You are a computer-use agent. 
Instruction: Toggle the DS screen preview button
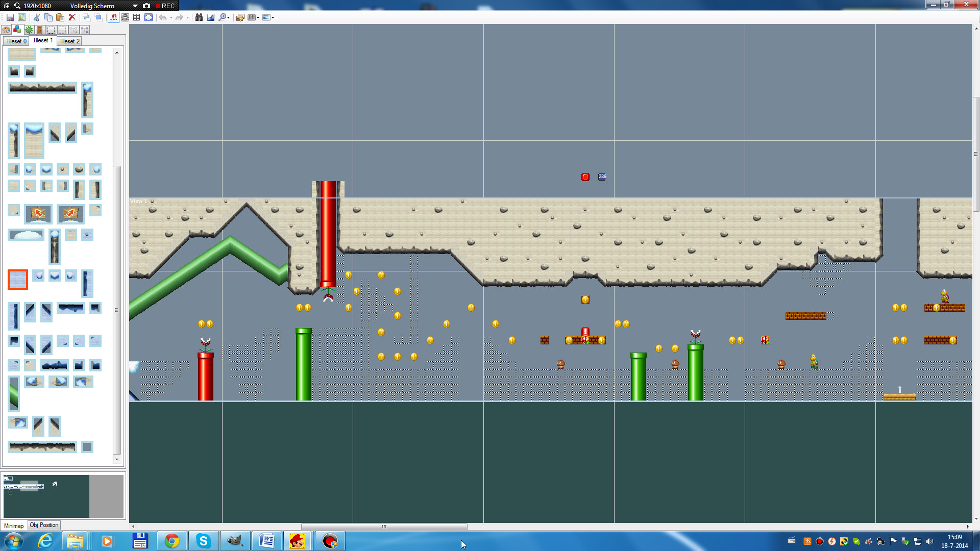tap(125, 17)
